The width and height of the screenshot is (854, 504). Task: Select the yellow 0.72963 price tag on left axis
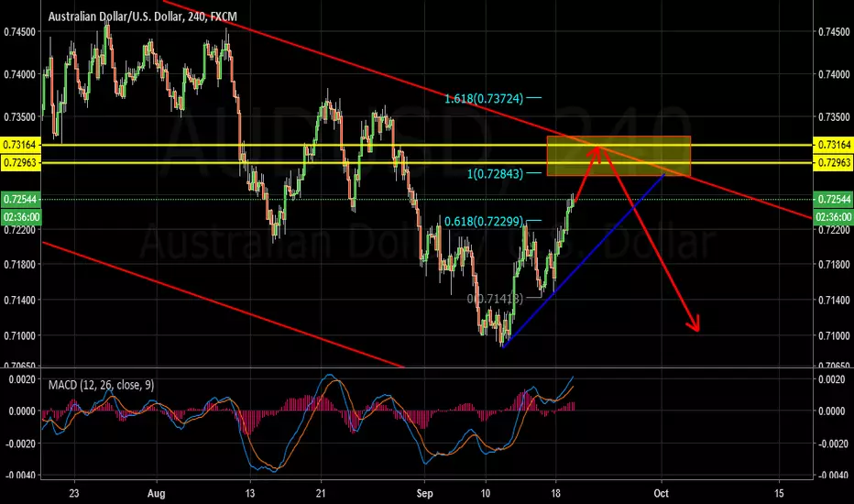pos(20,162)
